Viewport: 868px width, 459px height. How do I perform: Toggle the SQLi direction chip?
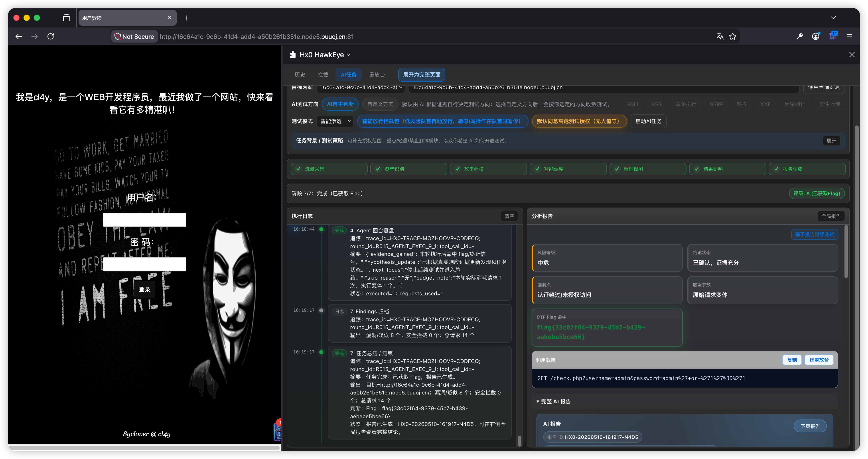[x=632, y=104]
